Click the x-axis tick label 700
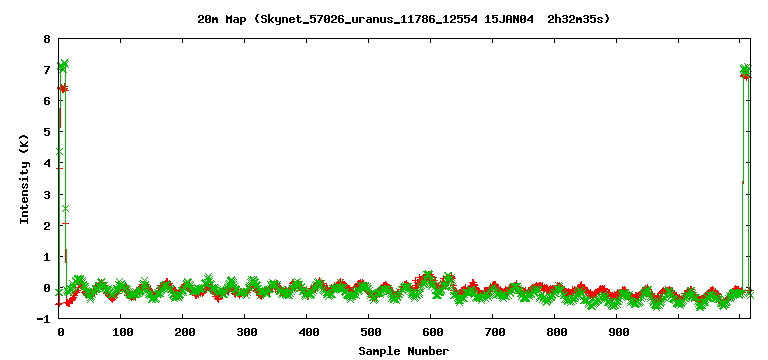This screenshot has width=768, height=360. click(x=495, y=332)
